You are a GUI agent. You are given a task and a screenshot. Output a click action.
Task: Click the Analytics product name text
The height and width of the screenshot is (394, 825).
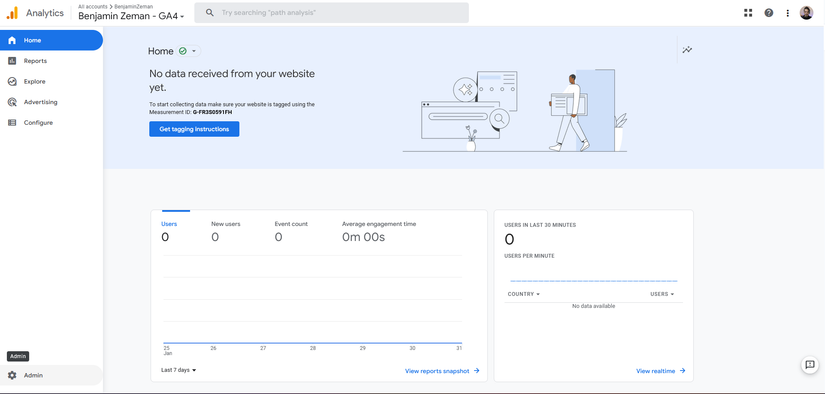coord(45,13)
